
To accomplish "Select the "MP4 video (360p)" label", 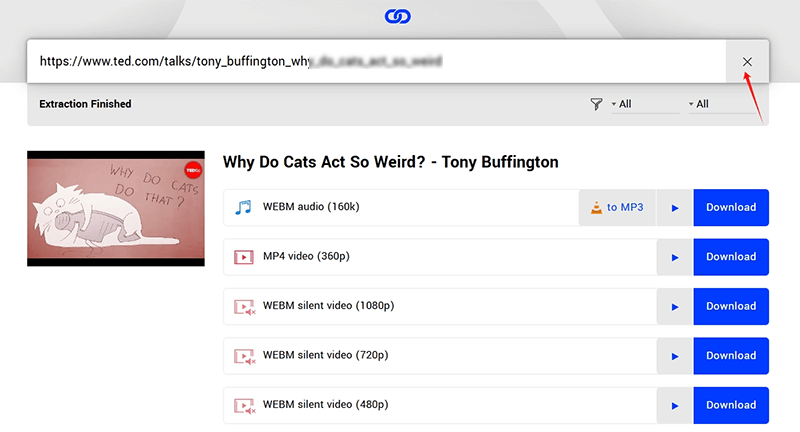I will pyautogui.click(x=306, y=256).
